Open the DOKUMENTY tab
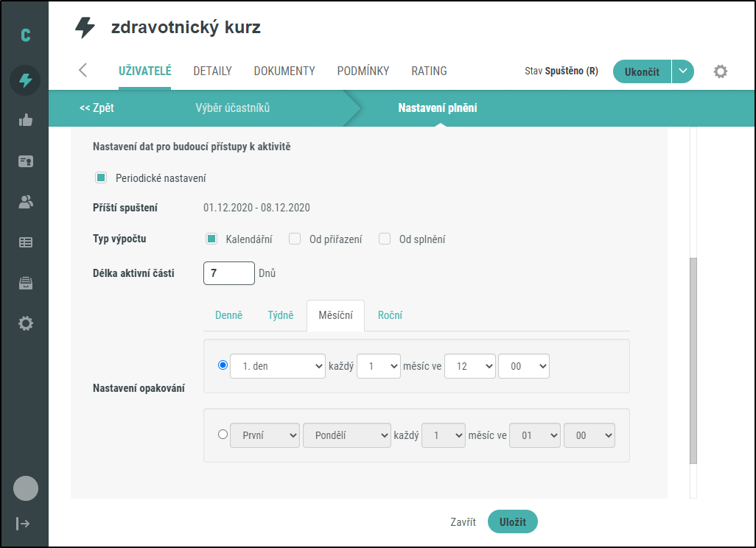The height and width of the screenshot is (548, 756). [x=284, y=71]
